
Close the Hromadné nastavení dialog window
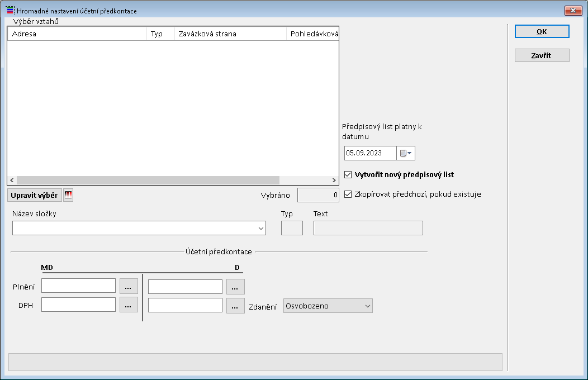click(573, 11)
